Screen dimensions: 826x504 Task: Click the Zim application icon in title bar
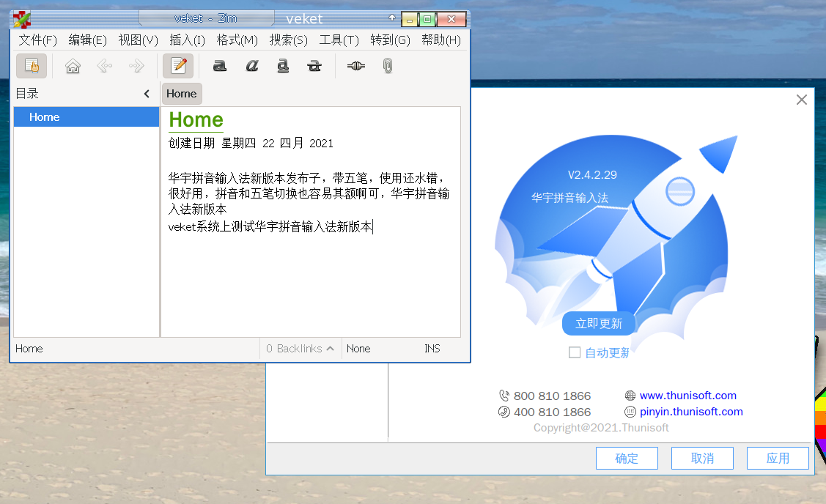(21, 20)
